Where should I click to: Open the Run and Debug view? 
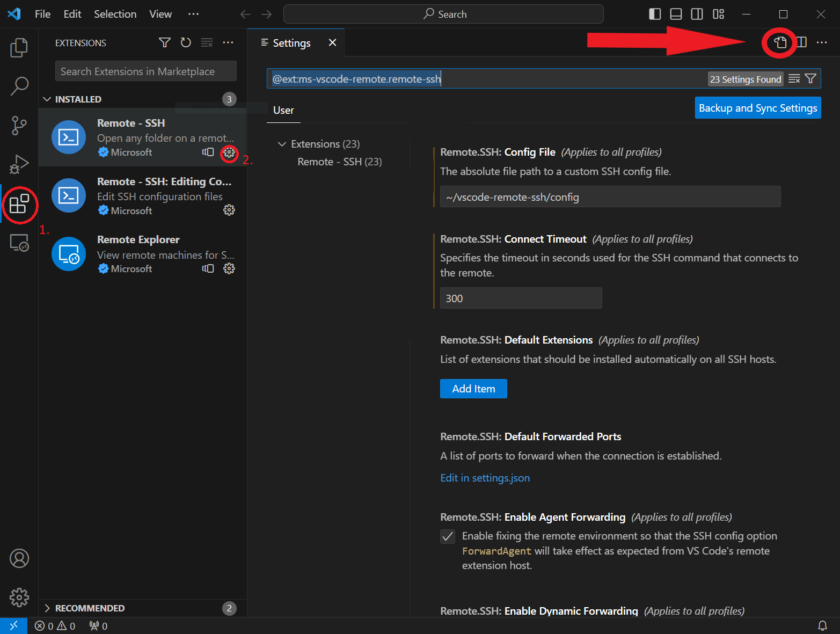coord(19,164)
